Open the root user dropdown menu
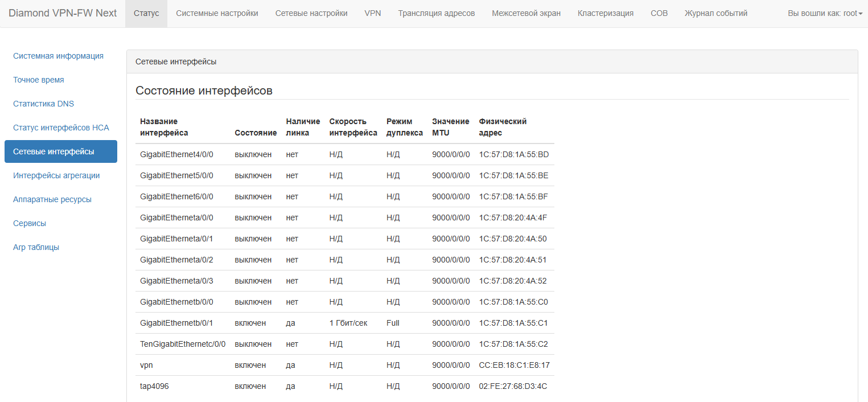Screen dimensions: 868x402 coord(825,13)
